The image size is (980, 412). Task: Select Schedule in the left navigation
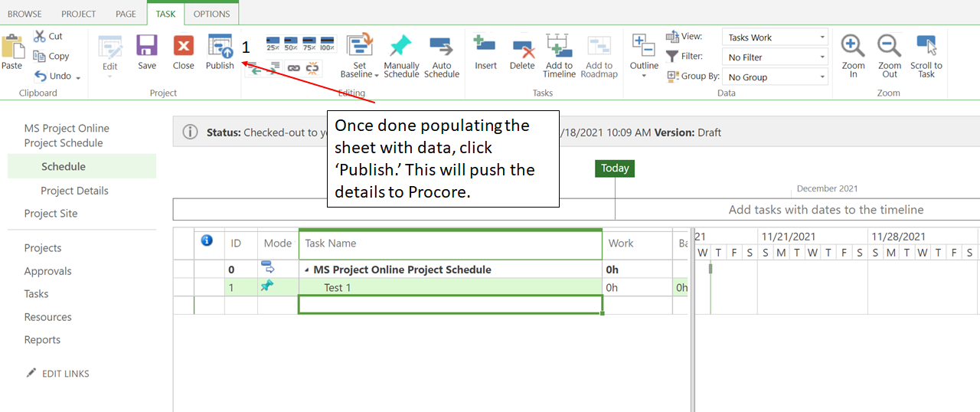[82, 166]
